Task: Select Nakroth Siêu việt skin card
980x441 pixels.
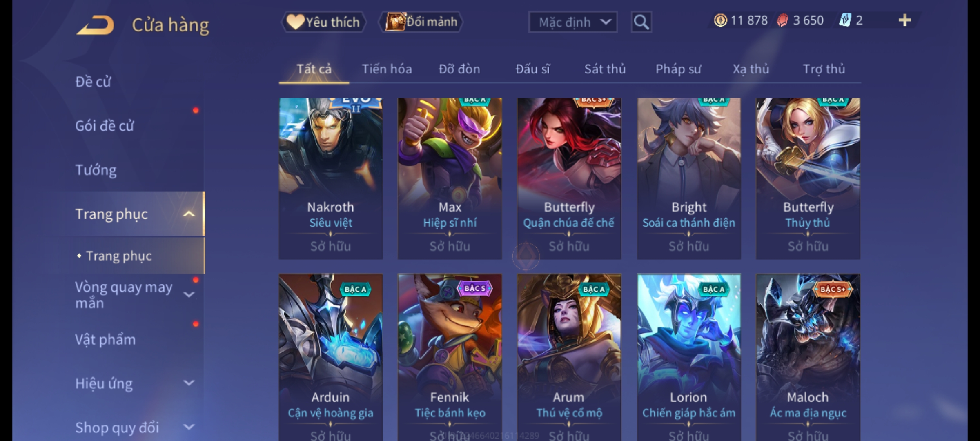Action: [x=331, y=178]
